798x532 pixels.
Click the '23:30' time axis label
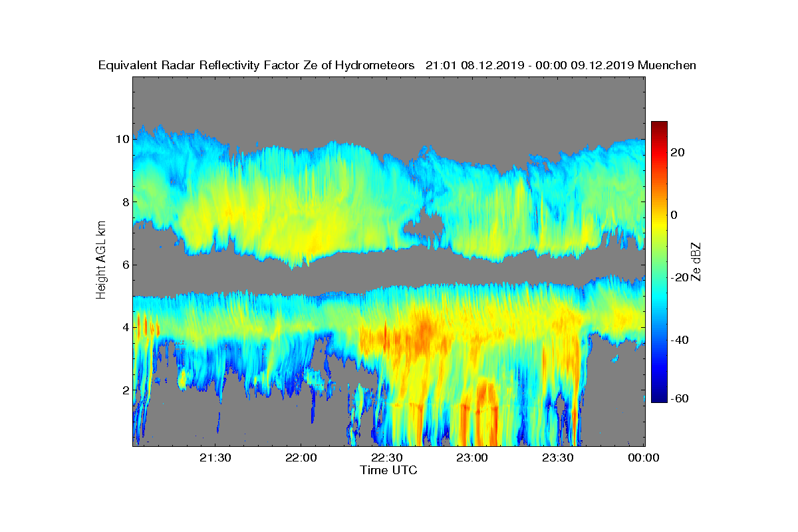[x=557, y=458]
